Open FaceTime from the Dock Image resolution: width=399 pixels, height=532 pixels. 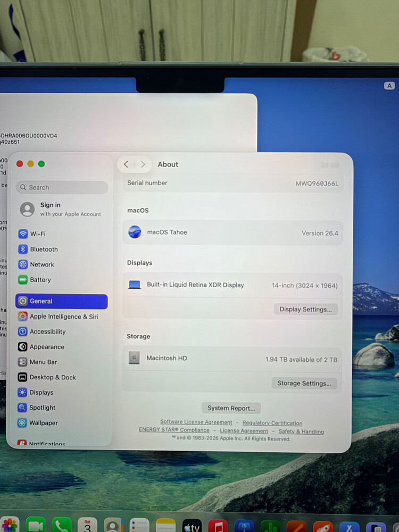[36, 525]
